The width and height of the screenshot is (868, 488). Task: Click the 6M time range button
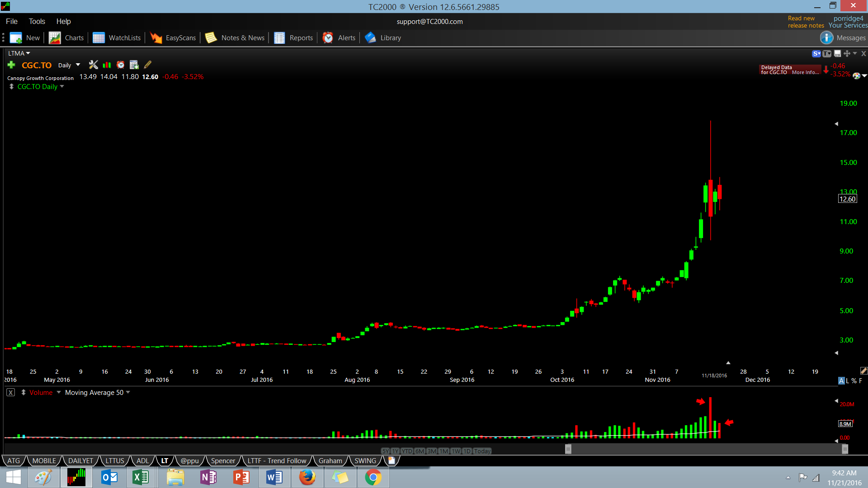point(420,451)
